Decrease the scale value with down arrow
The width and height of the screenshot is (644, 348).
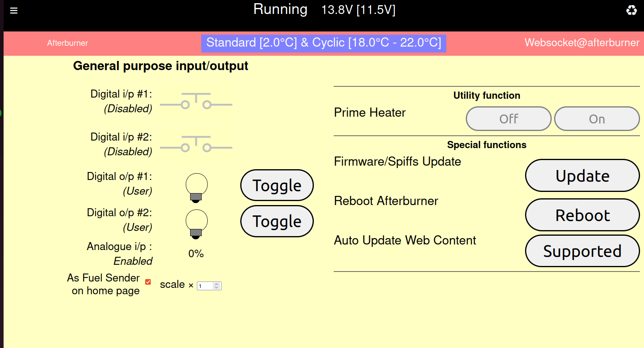tap(216, 287)
